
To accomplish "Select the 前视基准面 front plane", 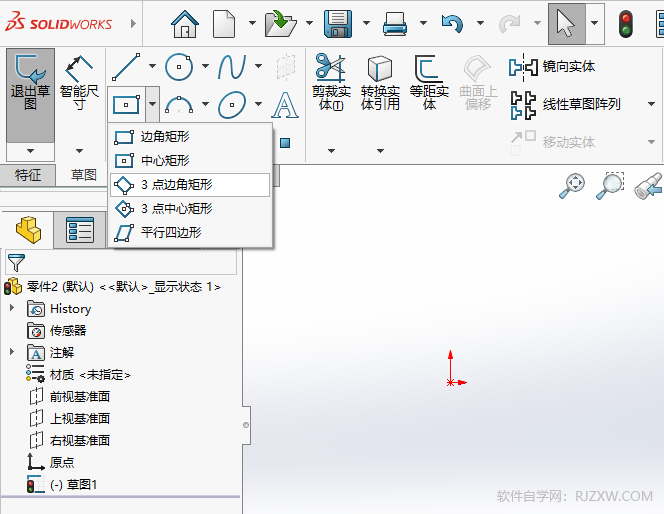I will click(70, 397).
